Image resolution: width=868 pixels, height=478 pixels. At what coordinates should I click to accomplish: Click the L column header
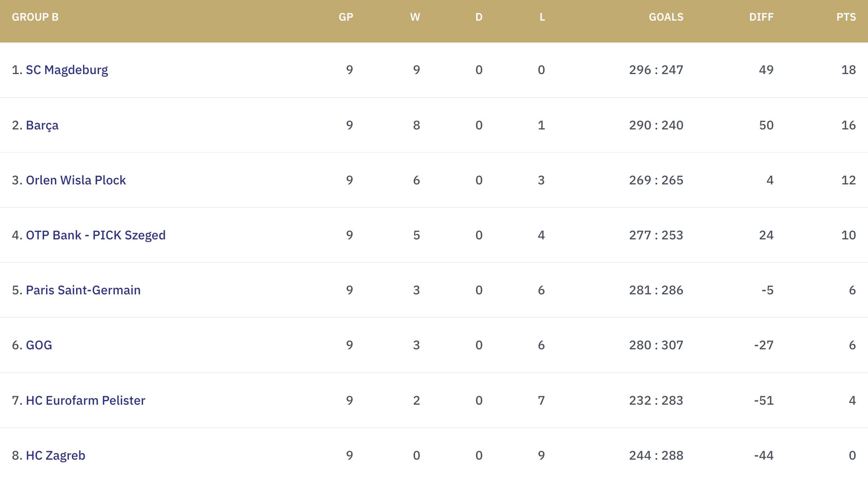point(542,17)
